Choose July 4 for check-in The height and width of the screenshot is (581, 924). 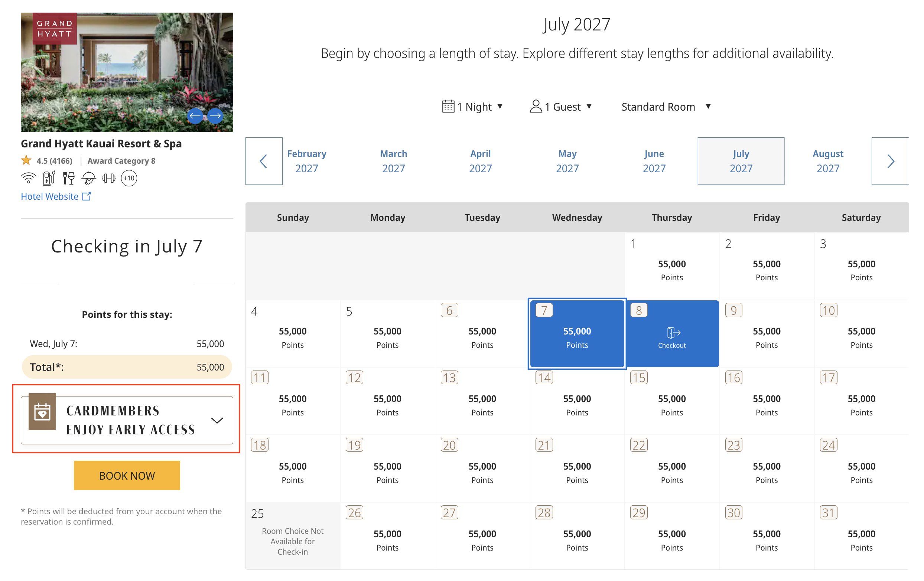pyautogui.click(x=293, y=333)
